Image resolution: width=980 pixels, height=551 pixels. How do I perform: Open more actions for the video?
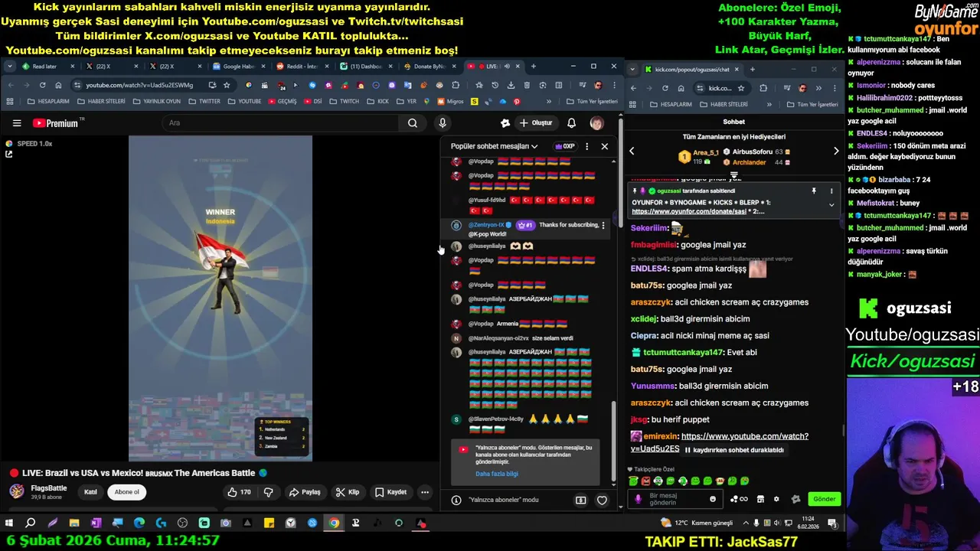click(x=425, y=492)
